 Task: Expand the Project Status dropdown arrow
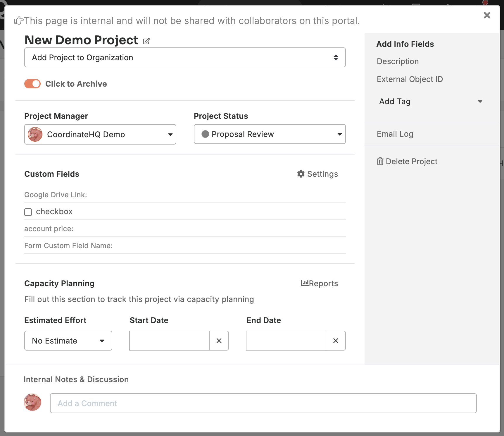pos(339,134)
